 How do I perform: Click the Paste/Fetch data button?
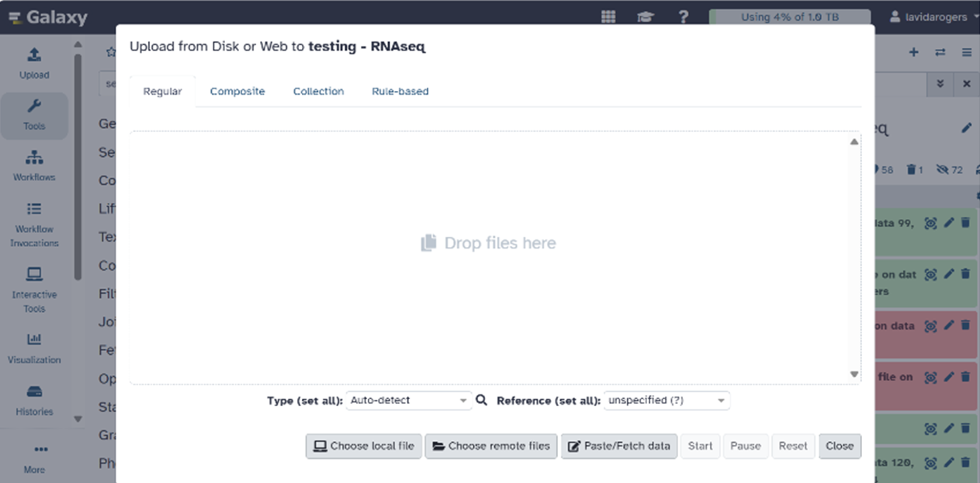pos(618,446)
